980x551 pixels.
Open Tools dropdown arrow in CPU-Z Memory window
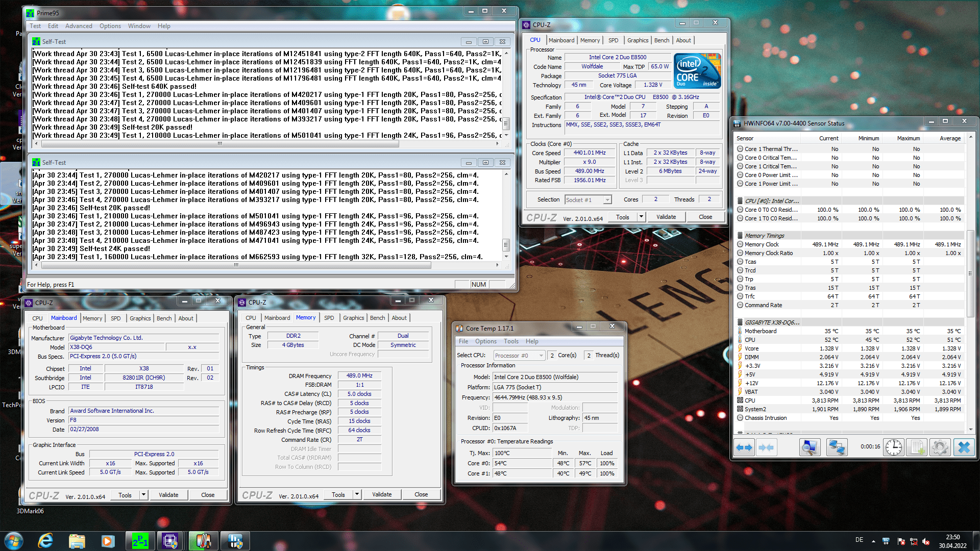coord(357,494)
